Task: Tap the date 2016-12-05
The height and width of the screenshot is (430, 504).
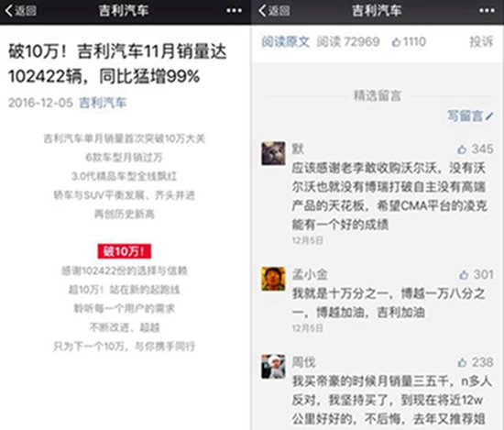Action: [x=41, y=103]
